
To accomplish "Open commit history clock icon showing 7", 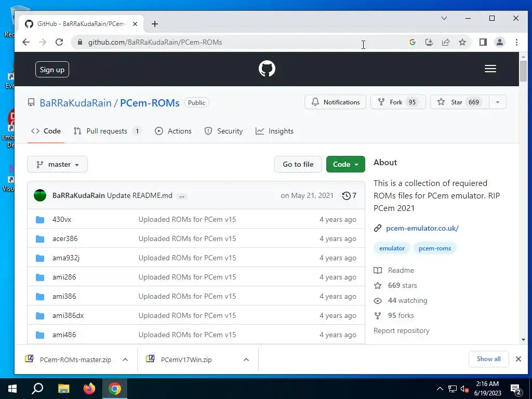I will pyautogui.click(x=349, y=195).
